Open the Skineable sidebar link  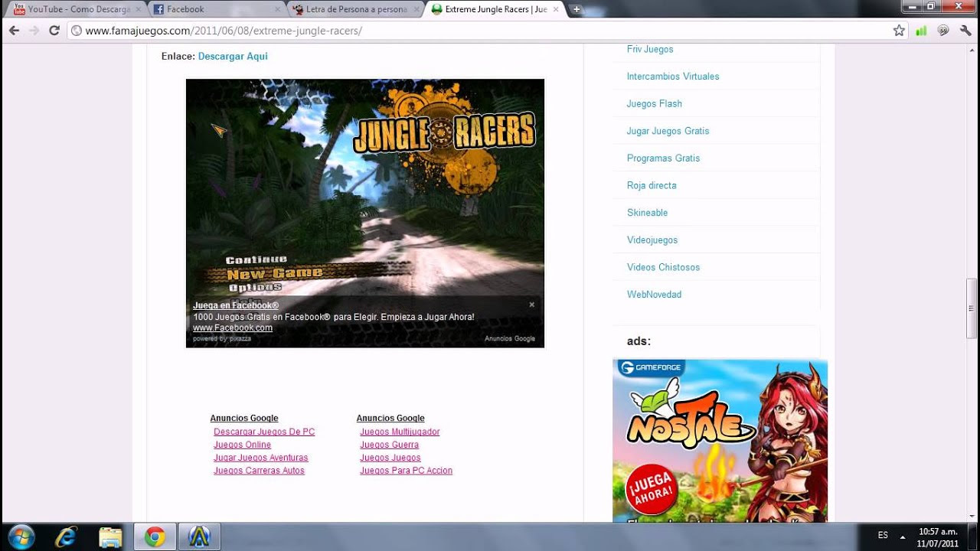click(x=647, y=213)
